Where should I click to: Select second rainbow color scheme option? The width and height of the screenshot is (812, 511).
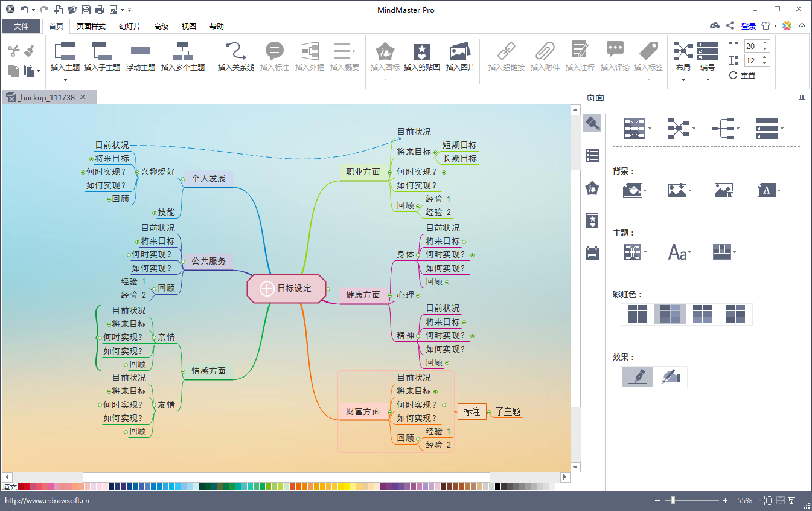[670, 314]
